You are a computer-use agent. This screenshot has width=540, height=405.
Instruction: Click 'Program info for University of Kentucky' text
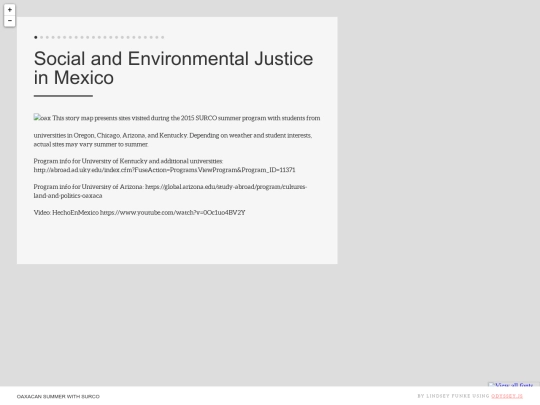(91, 161)
